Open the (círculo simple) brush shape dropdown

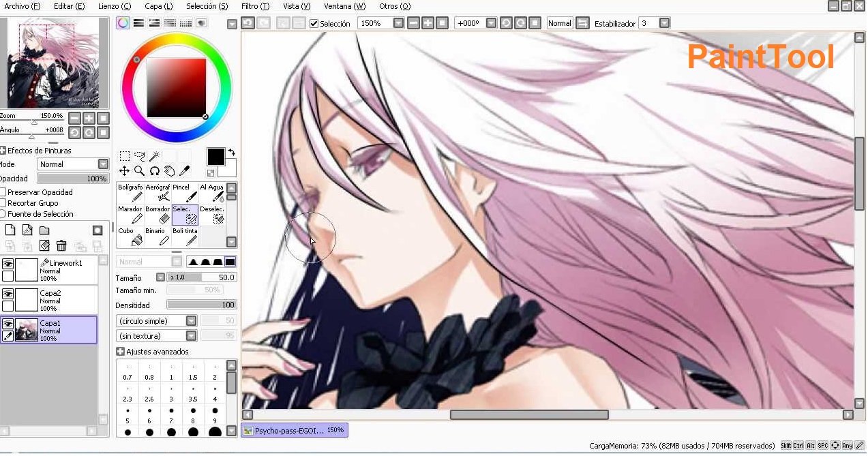[x=192, y=320]
